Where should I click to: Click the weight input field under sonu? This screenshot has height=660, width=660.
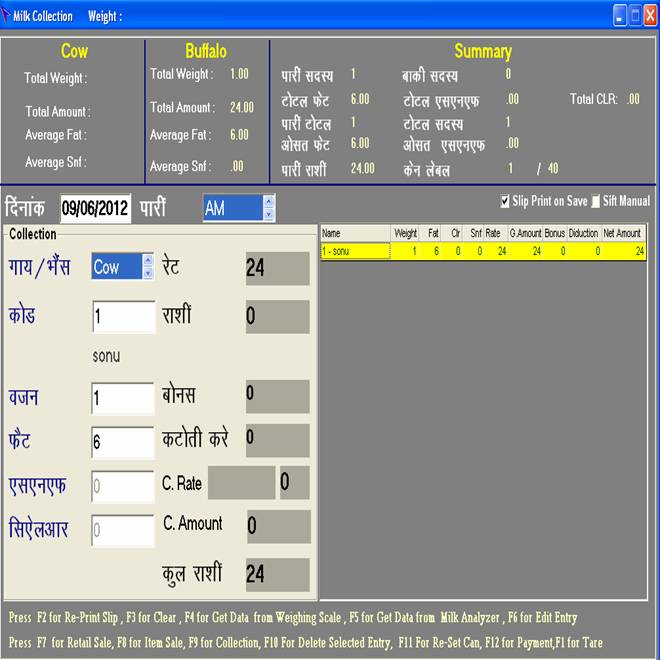(x=122, y=399)
